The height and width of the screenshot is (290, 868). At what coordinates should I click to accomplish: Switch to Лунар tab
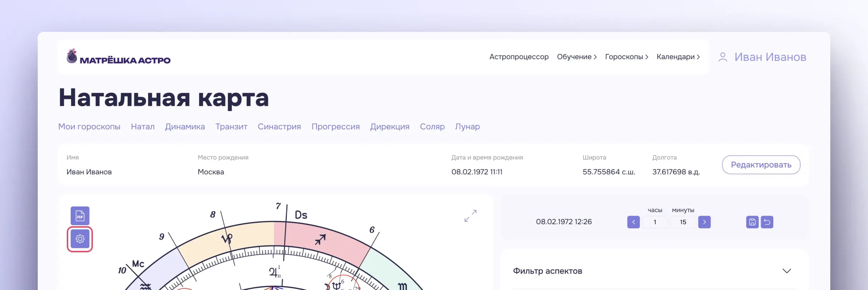pyautogui.click(x=467, y=127)
